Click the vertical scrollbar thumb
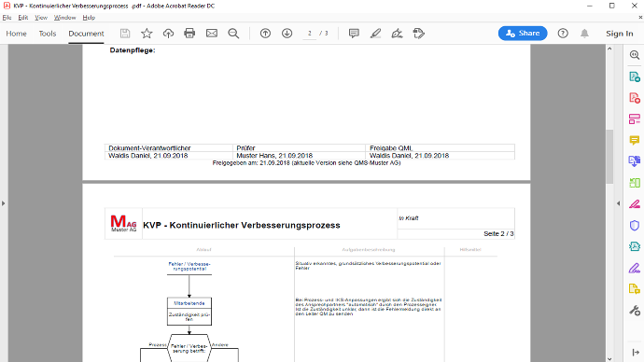 click(609, 157)
